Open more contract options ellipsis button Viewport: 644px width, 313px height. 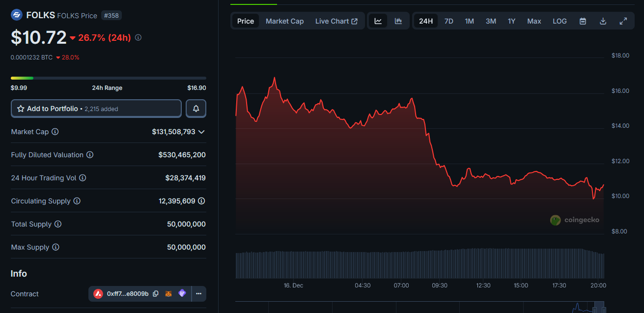pyautogui.click(x=198, y=294)
